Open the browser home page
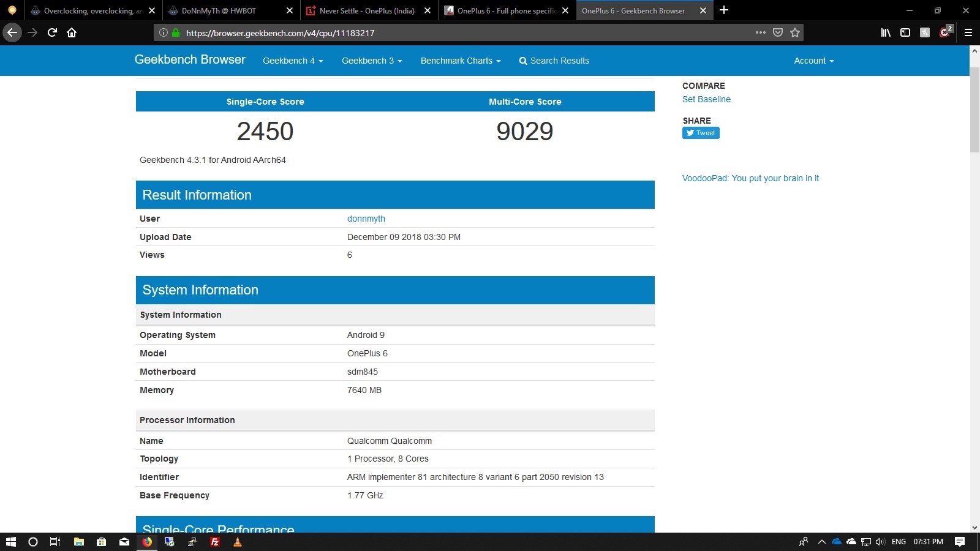 point(72,32)
